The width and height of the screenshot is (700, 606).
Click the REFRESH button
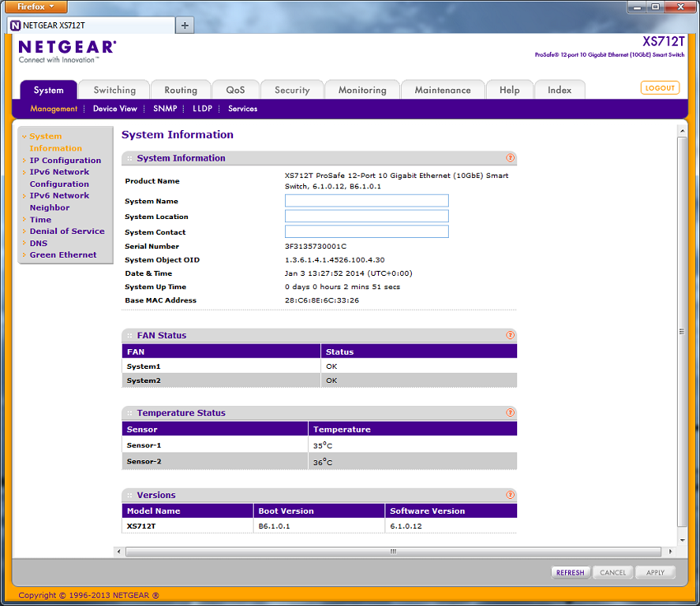coord(570,572)
